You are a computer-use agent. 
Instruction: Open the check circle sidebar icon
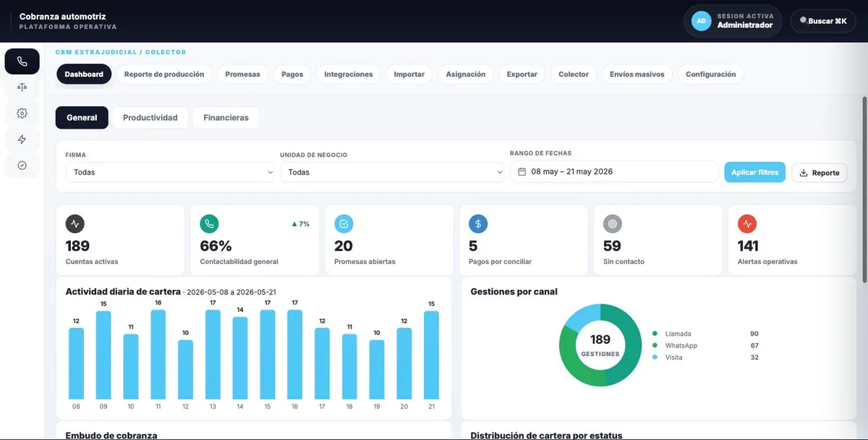(22, 165)
